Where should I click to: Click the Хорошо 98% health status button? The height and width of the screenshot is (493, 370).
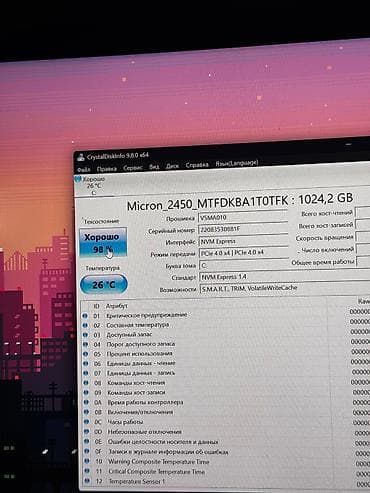click(x=103, y=242)
